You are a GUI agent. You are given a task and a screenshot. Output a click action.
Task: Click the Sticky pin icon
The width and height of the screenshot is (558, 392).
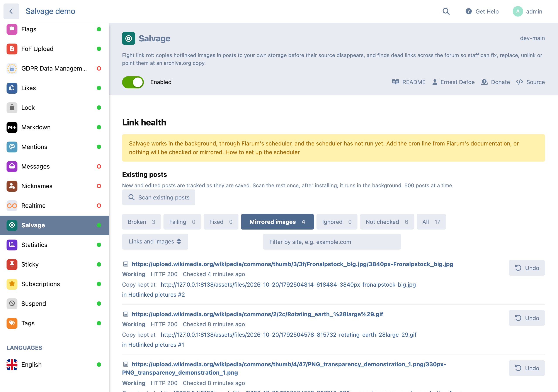coord(12,264)
